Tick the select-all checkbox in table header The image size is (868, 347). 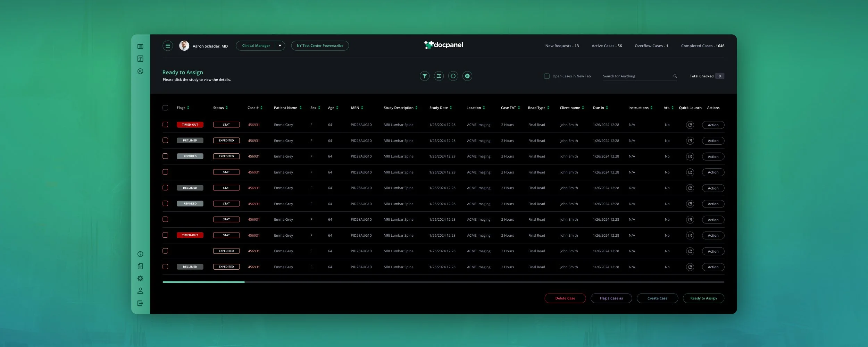click(165, 108)
